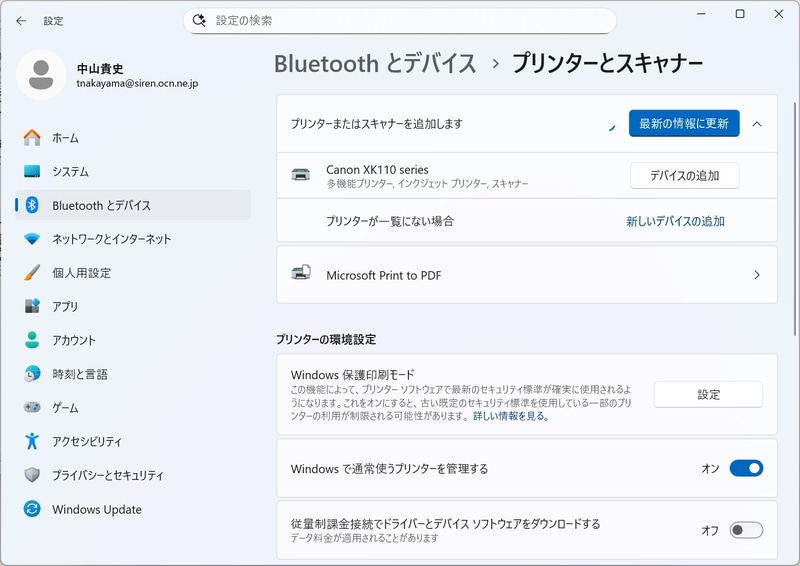
Task: Click the Microsoft Print to PDF icon
Action: pyautogui.click(x=301, y=273)
